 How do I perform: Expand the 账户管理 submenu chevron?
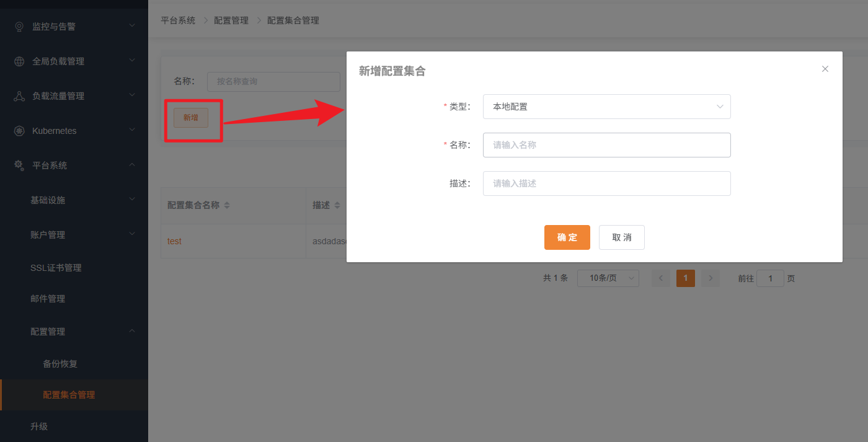[132, 234]
